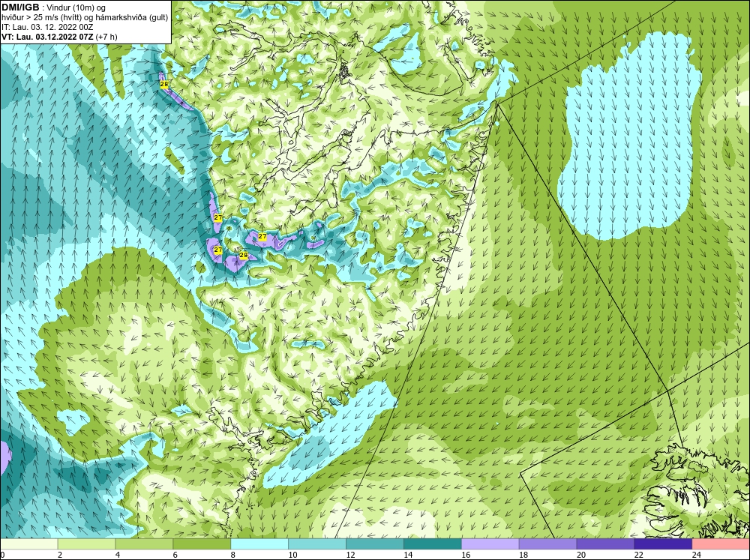The width and height of the screenshot is (750, 560).
Task: Pick the turquoise 10–12 legend color
Action: pos(317,544)
